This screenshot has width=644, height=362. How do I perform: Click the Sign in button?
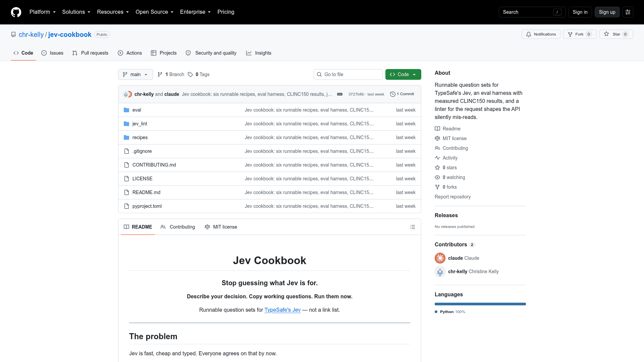580,12
